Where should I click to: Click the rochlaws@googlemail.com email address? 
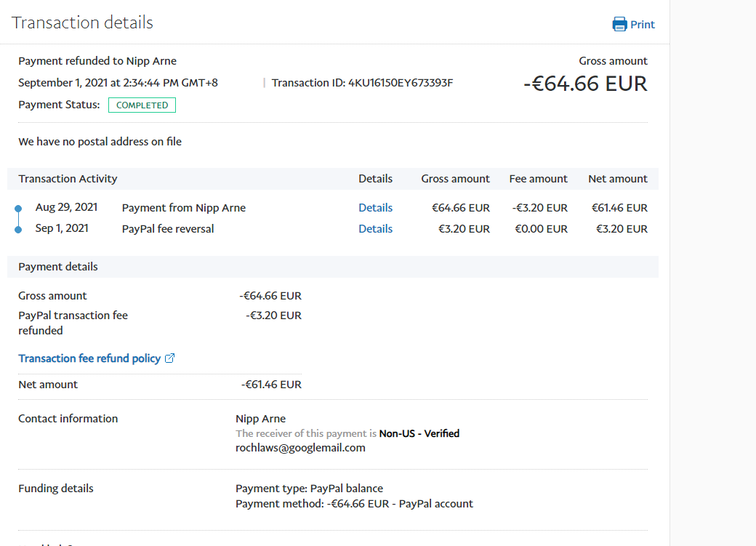[x=300, y=448]
